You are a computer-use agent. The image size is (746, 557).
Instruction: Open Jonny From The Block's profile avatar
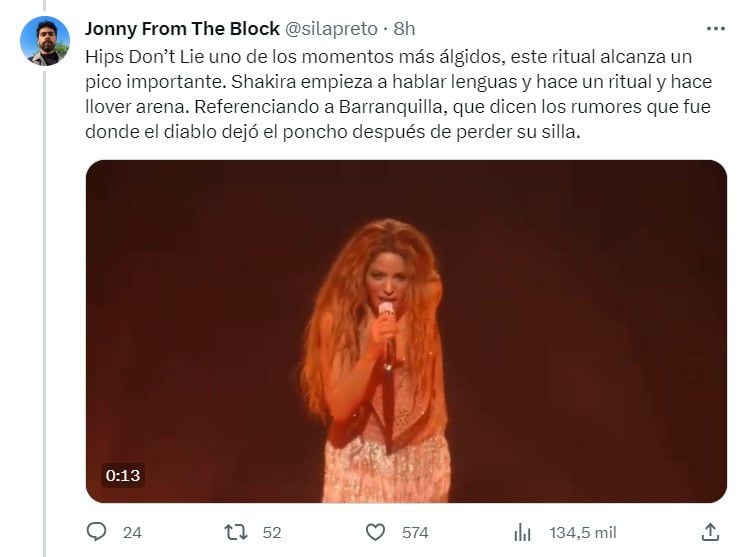(x=45, y=40)
